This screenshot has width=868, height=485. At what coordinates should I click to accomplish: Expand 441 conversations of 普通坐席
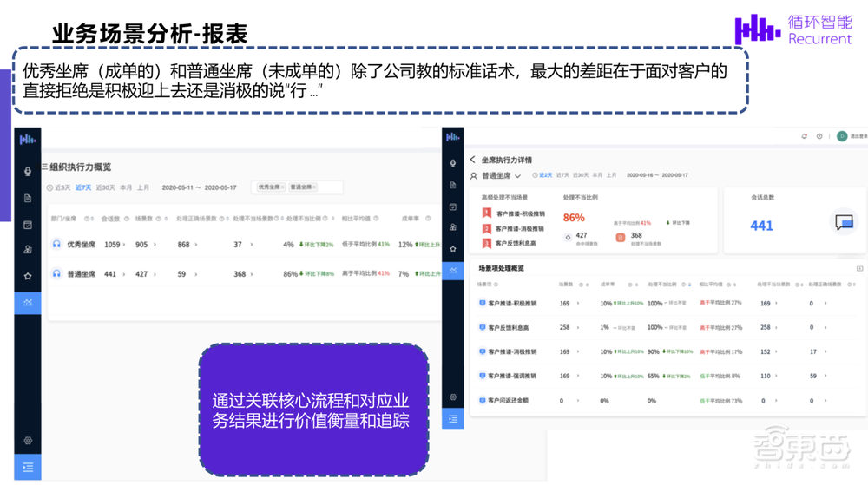123,274
